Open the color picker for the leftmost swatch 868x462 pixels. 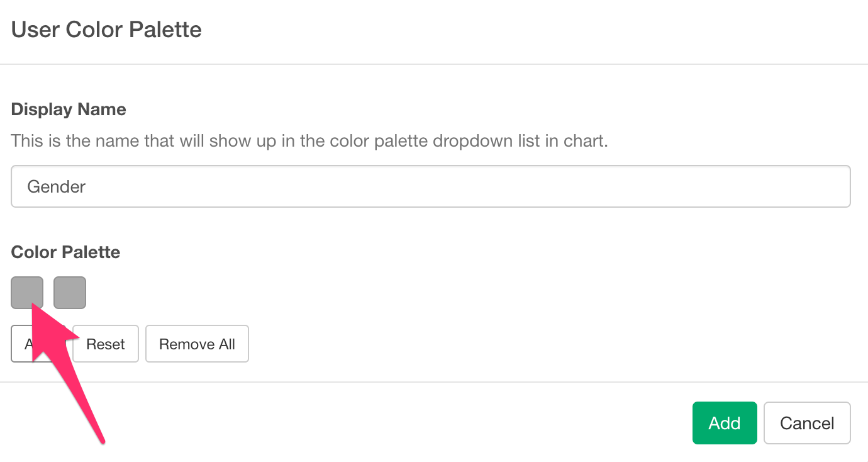pyautogui.click(x=27, y=291)
